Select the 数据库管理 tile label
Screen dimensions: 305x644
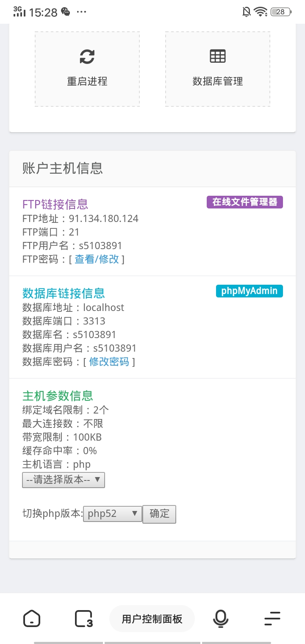tap(218, 81)
